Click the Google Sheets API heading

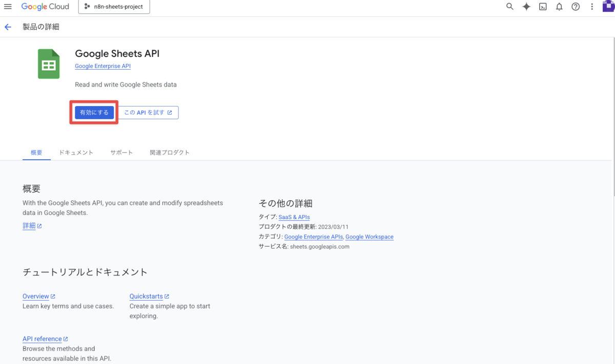[x=117, y=54]
